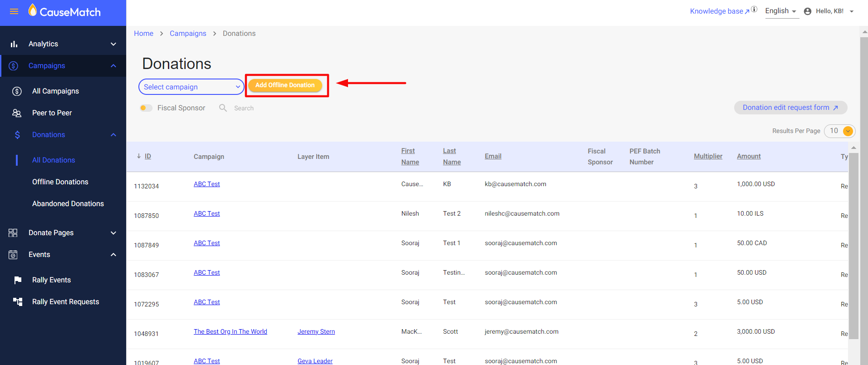The image size is (868, 365).
Task: Click the search magnifier icon
Action: [223, 108]
